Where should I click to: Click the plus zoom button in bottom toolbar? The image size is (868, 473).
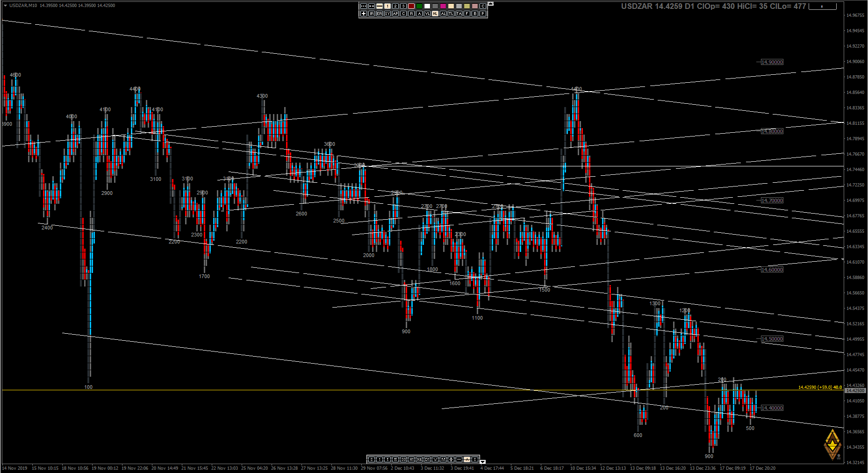click(451, 459)
